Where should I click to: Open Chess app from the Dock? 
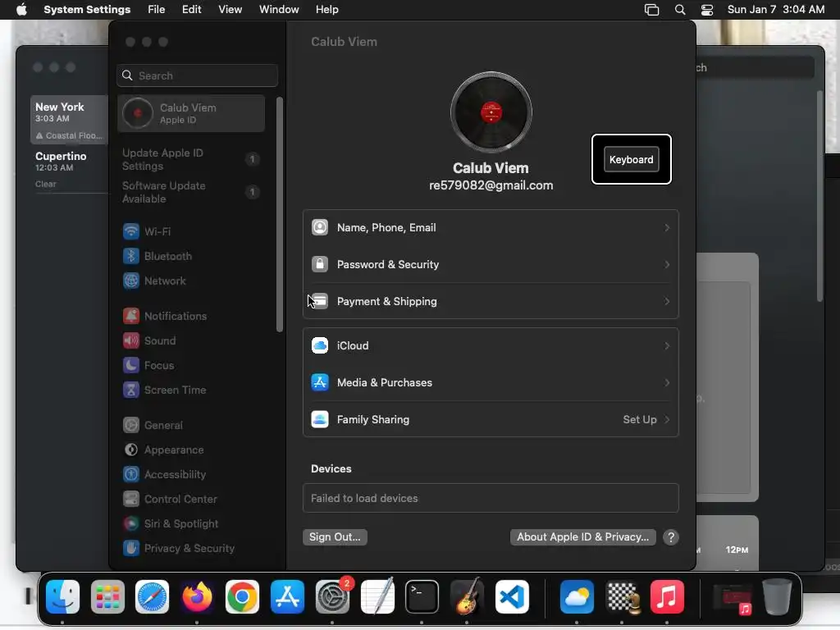click(x=622, y=596)
